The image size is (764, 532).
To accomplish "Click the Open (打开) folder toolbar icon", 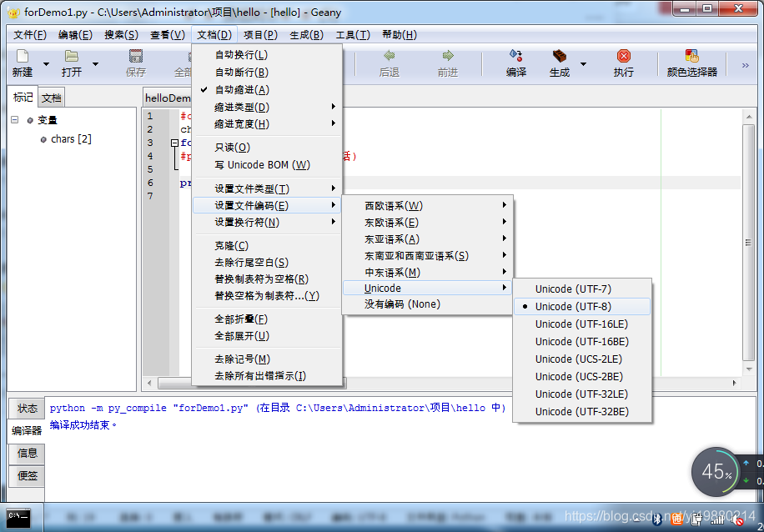I will pos(71,56).
